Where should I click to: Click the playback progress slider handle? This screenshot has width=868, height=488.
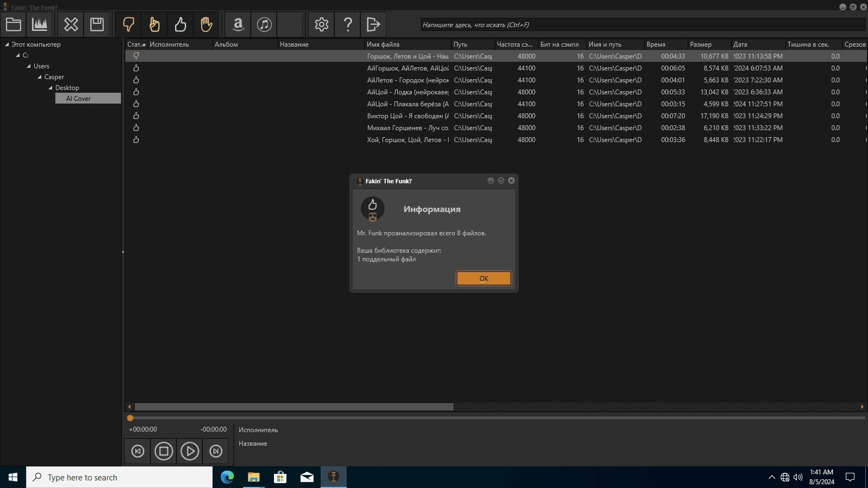(130, 418)
